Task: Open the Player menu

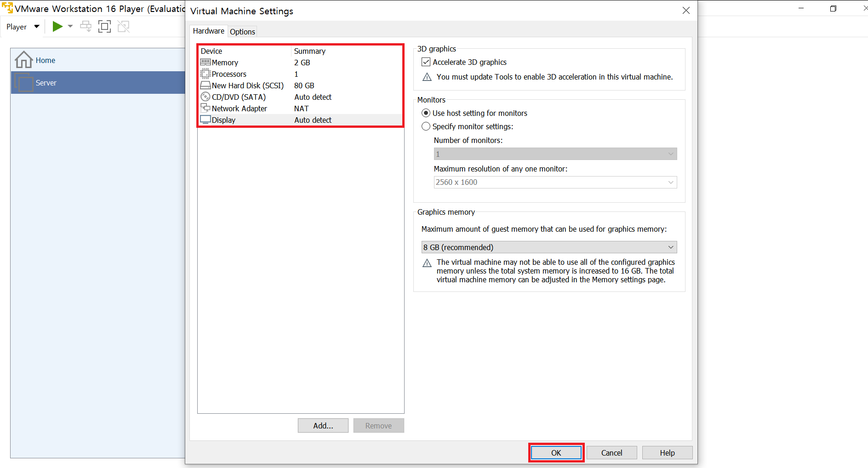Action: 23,27
